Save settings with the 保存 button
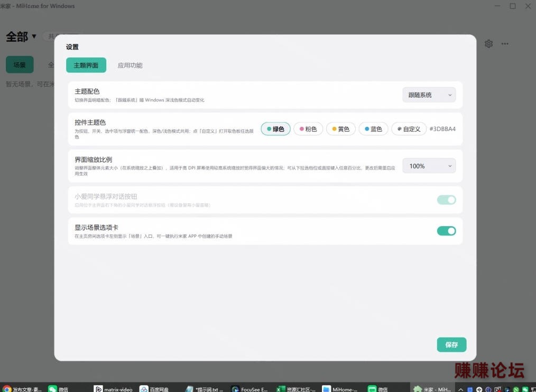 451,345
